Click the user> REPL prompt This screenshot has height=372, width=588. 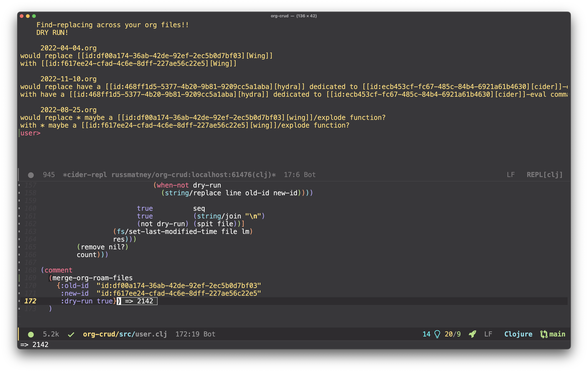point(30,133)
